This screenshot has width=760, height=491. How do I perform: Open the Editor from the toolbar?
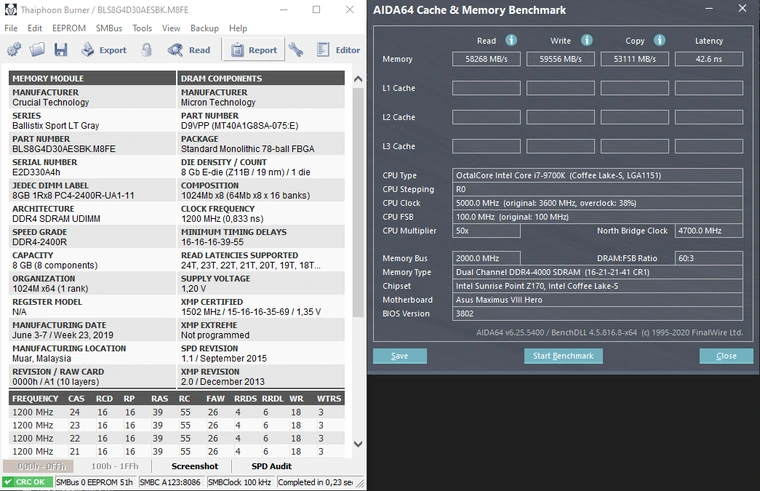pyautogui.click(x=338, y=49)
